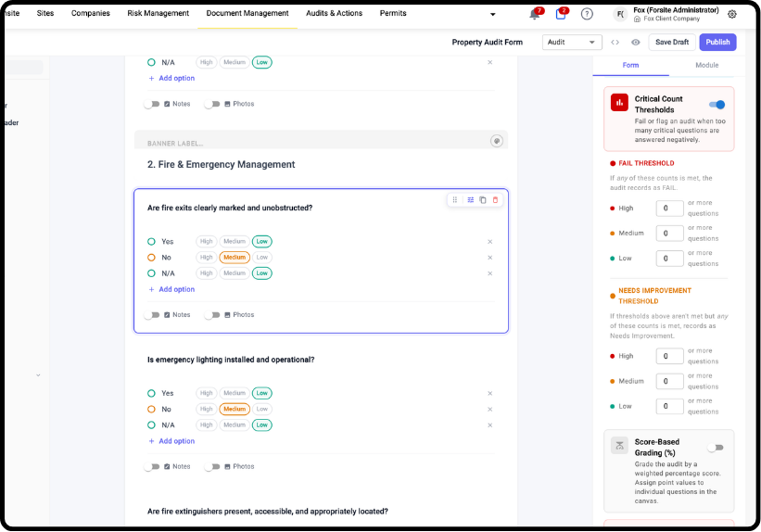Click the Fox Client Company home icon

637,19
